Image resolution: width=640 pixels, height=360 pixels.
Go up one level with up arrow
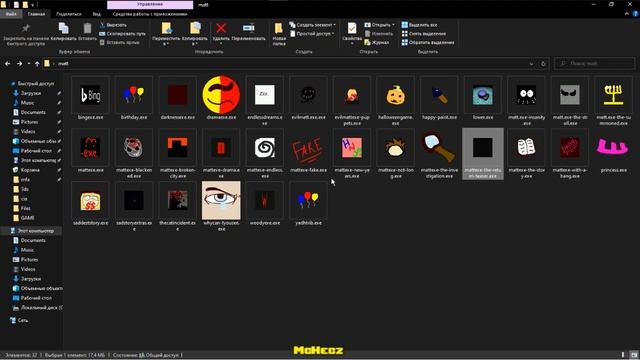pyautogui.click(x=37, y=64)
